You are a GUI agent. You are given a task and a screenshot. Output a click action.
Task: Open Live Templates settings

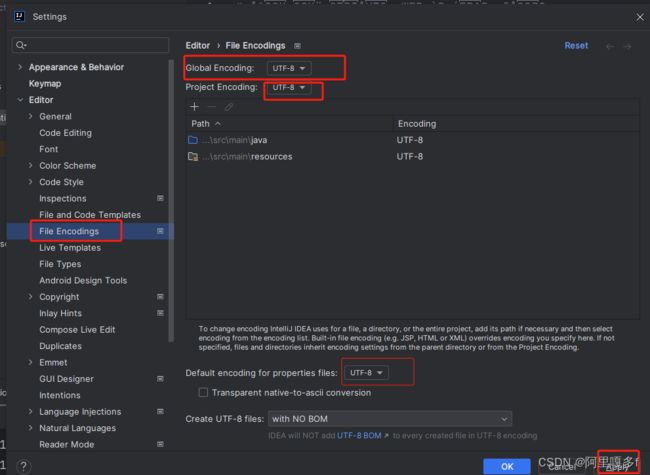coord(70,247)
